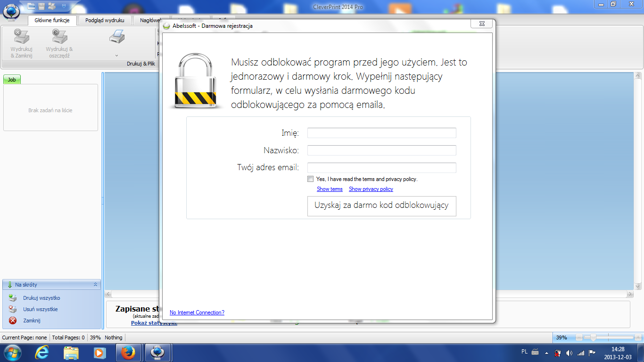The height and width of the screenshot is (362, 644).
Task: Show hidden tray icons arrow
Action: 547,353
